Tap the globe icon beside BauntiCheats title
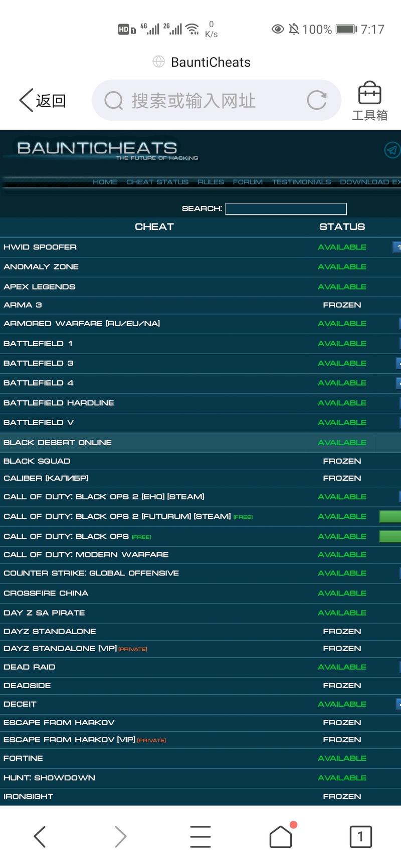The width and height of the screenshot is (401, 868). point(159,62)
